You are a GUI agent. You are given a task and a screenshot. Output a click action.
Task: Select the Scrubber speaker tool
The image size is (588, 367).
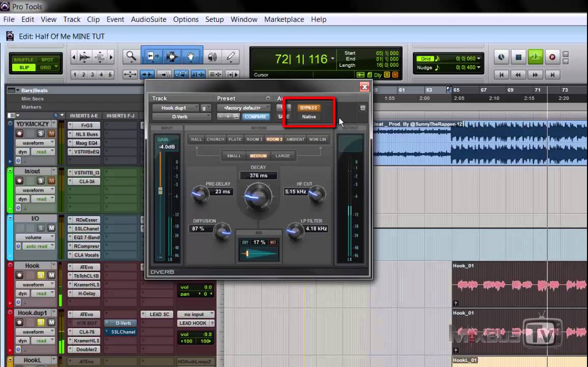point(212,57)
